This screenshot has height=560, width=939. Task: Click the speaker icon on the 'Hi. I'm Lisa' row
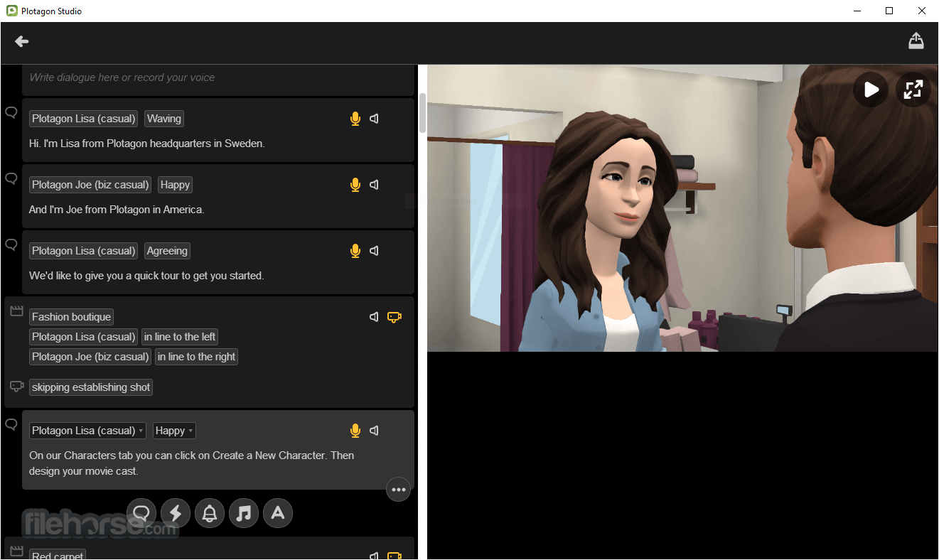pos(375,119)
